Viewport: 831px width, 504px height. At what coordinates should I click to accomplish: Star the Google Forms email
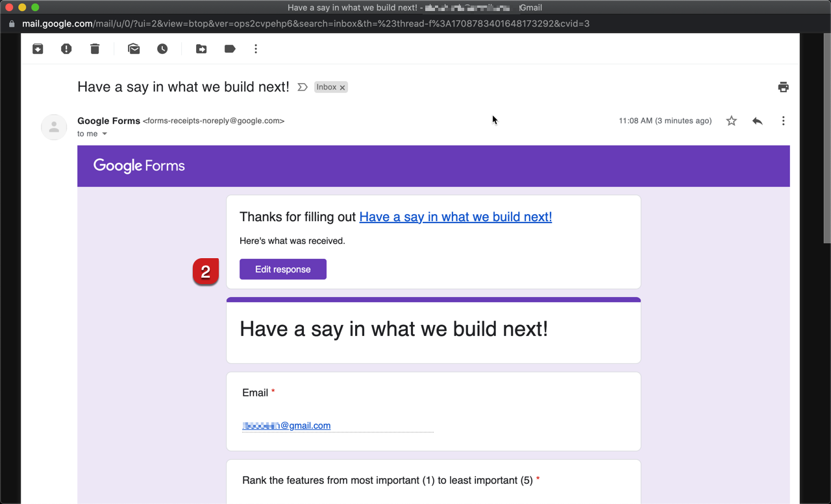point(731,121)
